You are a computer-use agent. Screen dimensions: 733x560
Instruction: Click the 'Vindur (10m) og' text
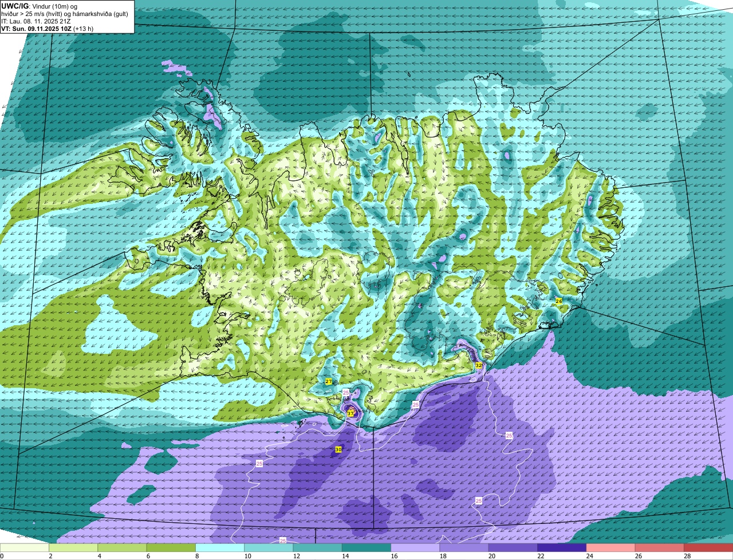coord(54,6)
